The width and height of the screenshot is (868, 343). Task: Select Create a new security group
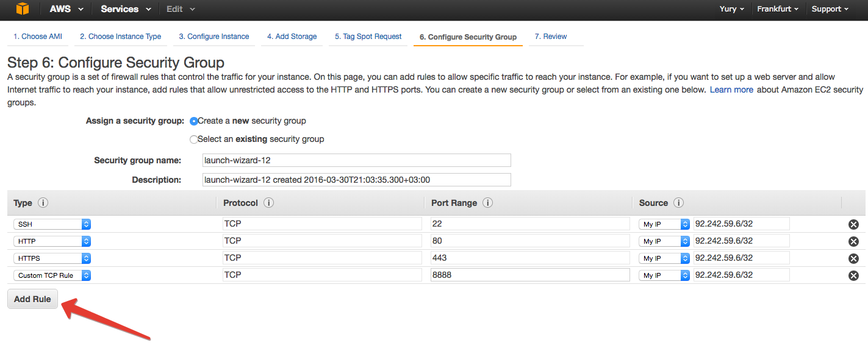pyautogui.click(x=194, y=121)
